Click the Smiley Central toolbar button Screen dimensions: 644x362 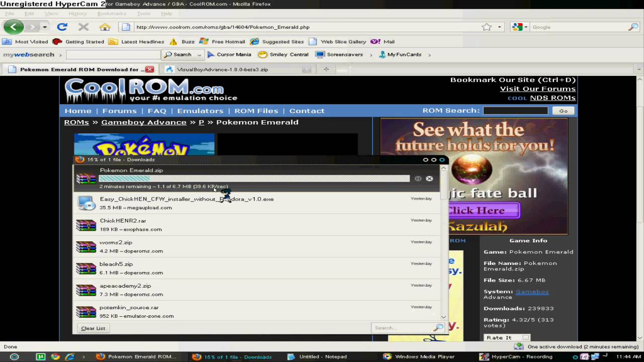click(283, 54)
